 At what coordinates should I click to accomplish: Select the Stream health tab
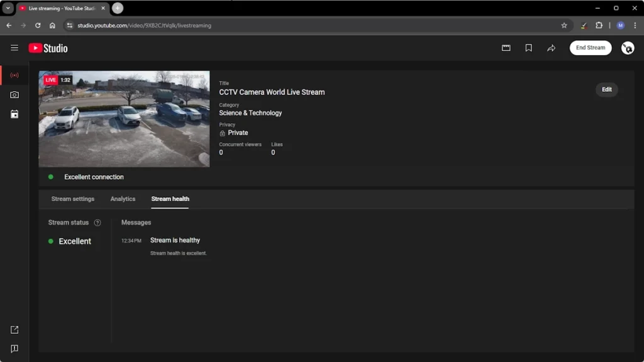(170, 199)
